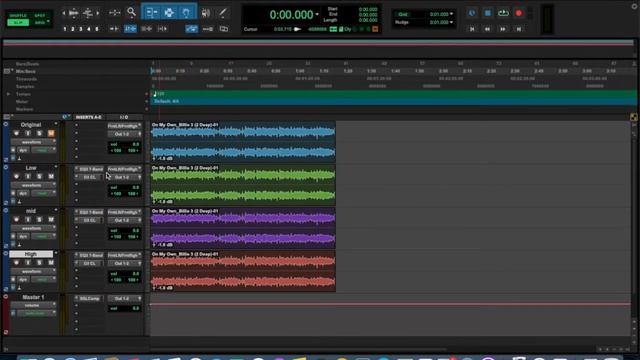Image resolution: width=640 pixels, height=360 pixels.
Task: Click the Fast Forward transport button
Action: 503,29
